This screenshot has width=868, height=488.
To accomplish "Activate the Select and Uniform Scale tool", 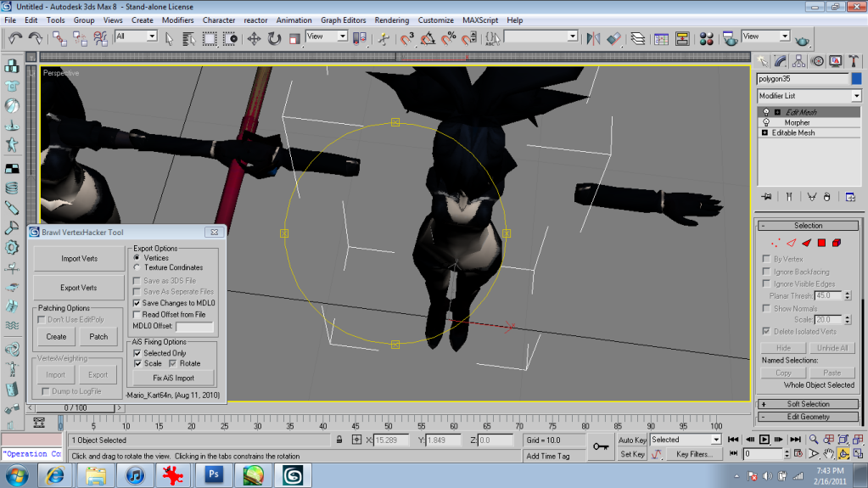I will click(x=294, y=38).
